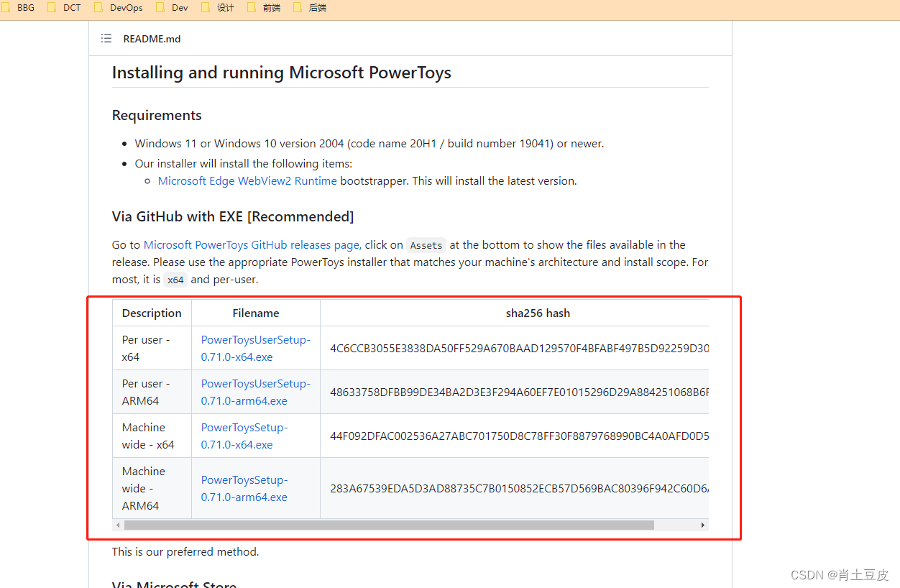Open Microsoft Edge WebView2 Runtime link
Image resolution: width=900 pixels, height=588 pixels.
point(247,181)
